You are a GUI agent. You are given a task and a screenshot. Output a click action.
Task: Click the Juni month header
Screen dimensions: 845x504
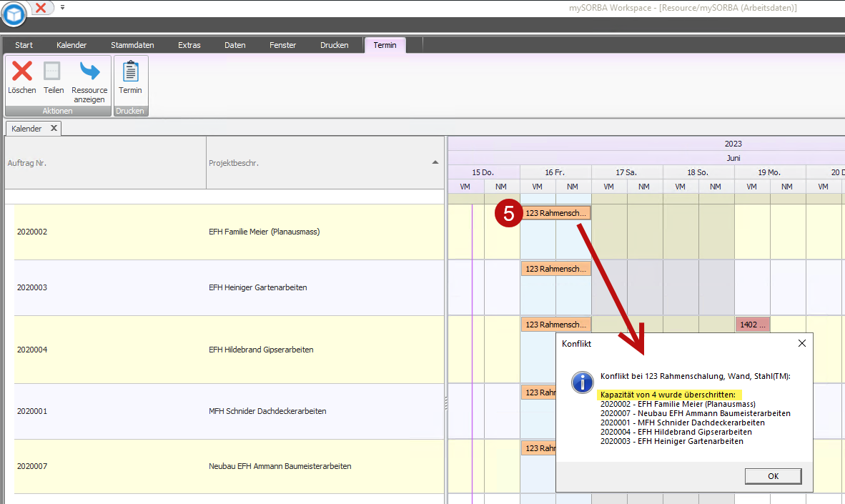pyautogui.click(x=733, y=158)
